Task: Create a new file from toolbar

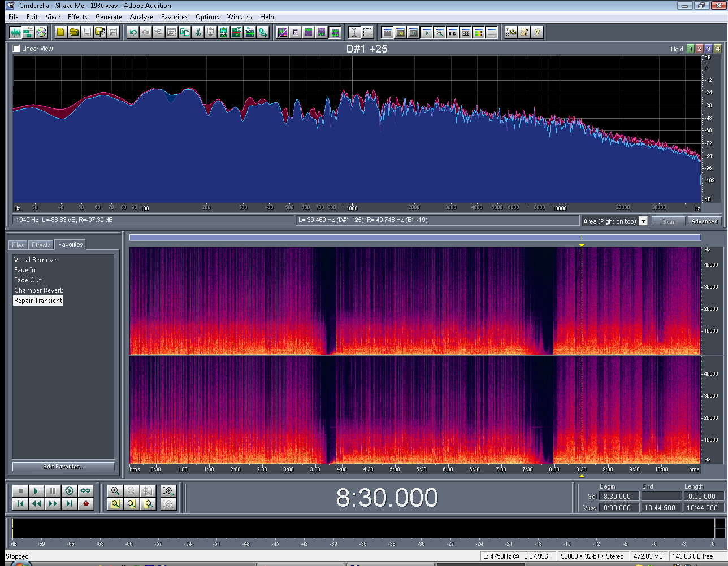Action: (x=61, y=32)
